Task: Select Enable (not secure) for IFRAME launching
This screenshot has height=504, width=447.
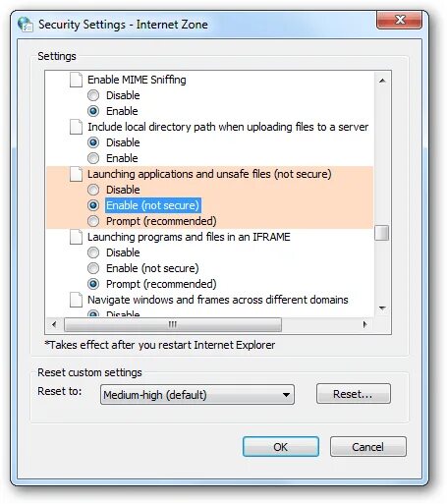Action: tap(93, 268)
